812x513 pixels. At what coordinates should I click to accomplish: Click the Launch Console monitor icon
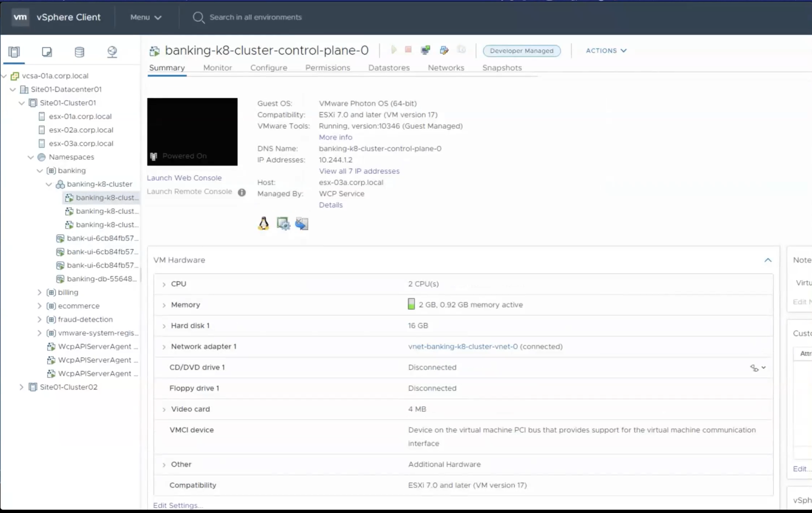coord(426,50)
